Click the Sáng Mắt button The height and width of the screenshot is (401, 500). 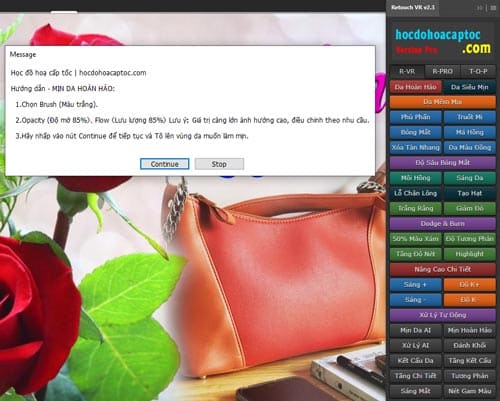point(416,391)
